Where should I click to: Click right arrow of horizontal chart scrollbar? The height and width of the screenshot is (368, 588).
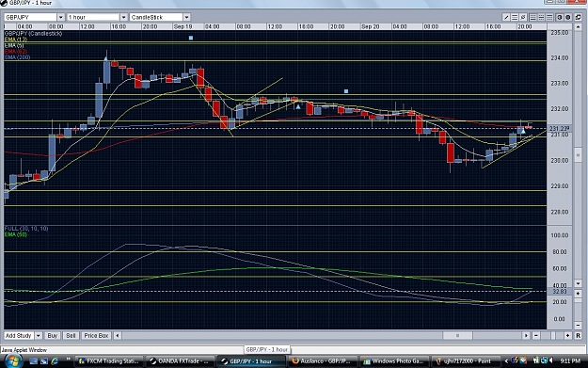[x=526, y=336]
